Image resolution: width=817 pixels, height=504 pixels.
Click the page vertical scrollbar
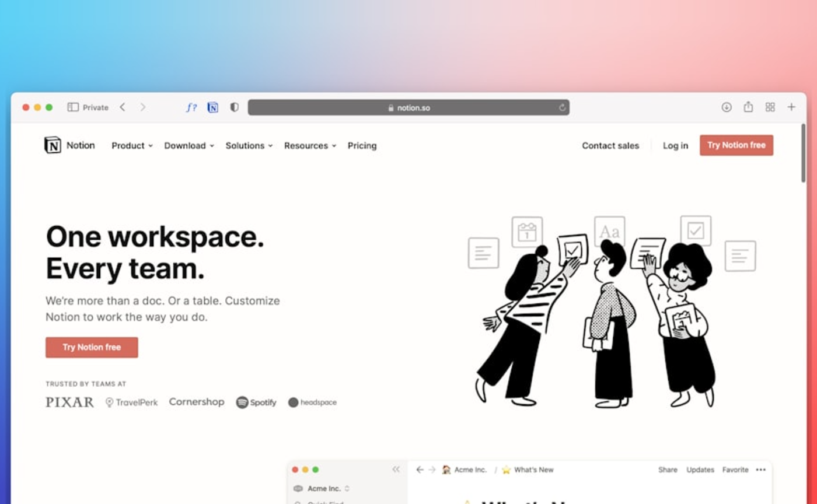point(803,153)
